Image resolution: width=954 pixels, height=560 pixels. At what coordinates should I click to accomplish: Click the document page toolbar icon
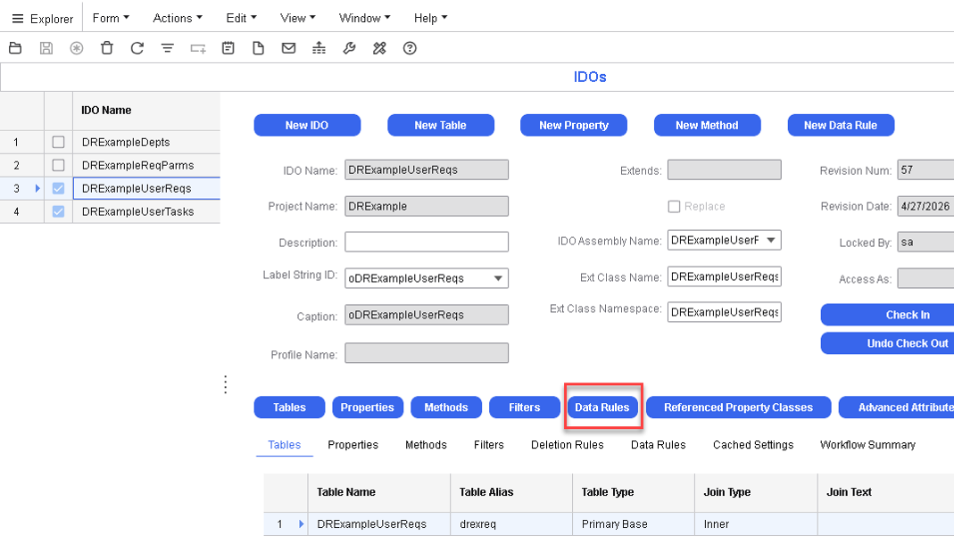pos(259,48)
